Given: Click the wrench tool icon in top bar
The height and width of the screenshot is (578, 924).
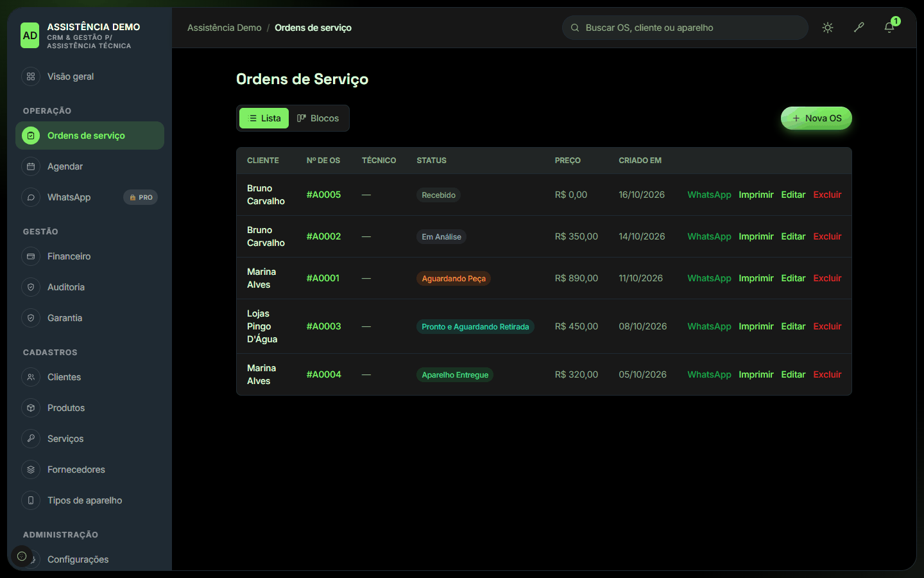Looking at the screenshot, I should click(x=859, y=28).
